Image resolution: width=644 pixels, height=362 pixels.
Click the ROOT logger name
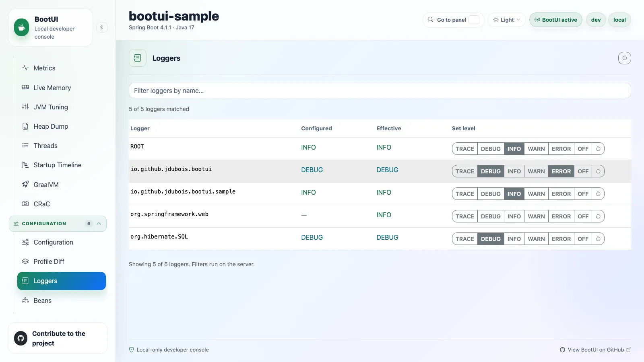coord(137,146)
